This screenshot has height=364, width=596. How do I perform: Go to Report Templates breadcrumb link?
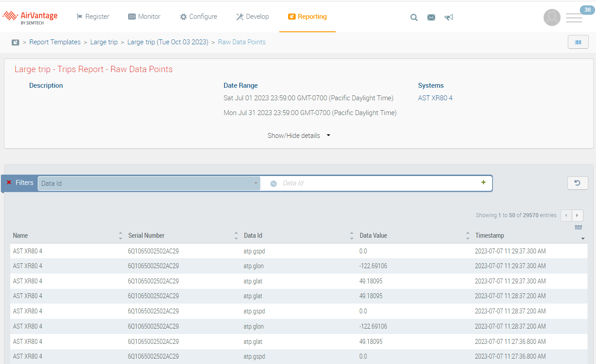click(x=55, y=42)
